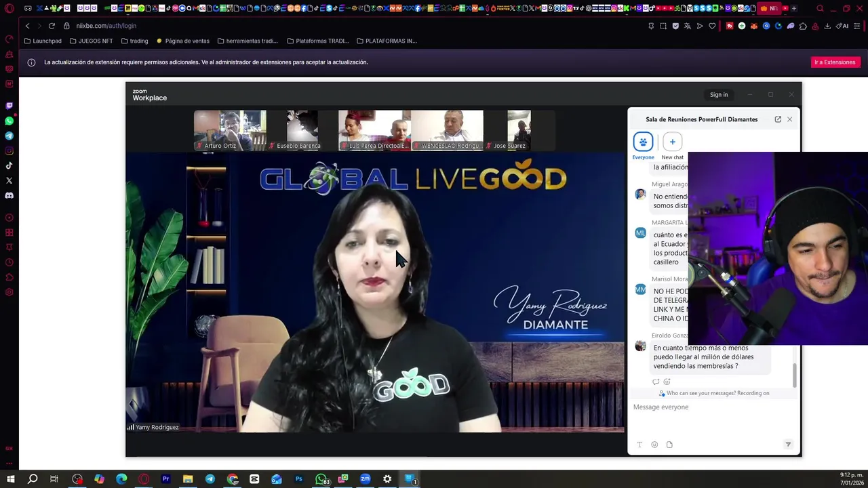Click the snapshot capture icon

coord(663,26)
